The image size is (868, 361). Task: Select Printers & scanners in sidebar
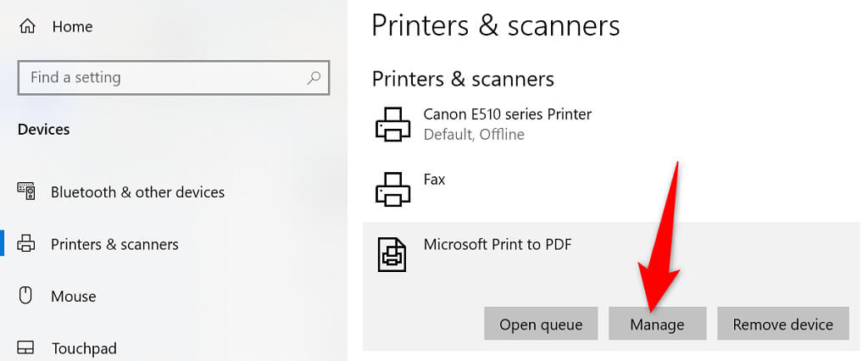[x=114, y=244]
